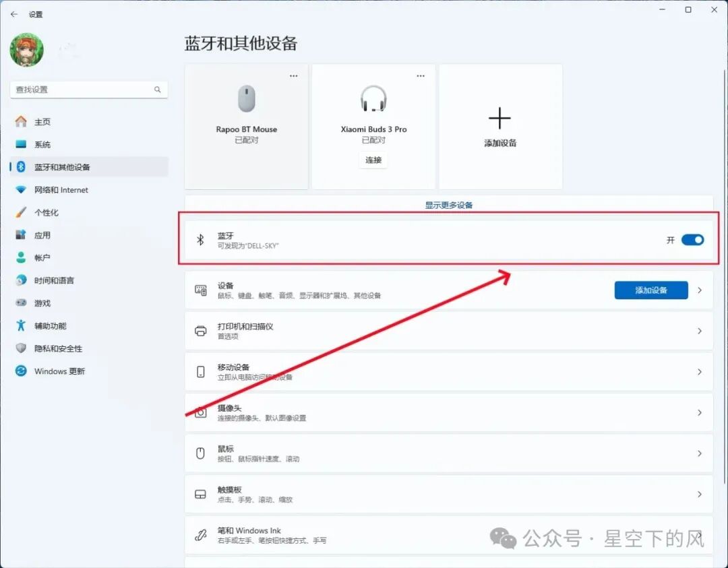Open the 主页 home icon in the sidebar
Image resolution: width=728 pixels, height=568 pixels.
pos(21,121)
